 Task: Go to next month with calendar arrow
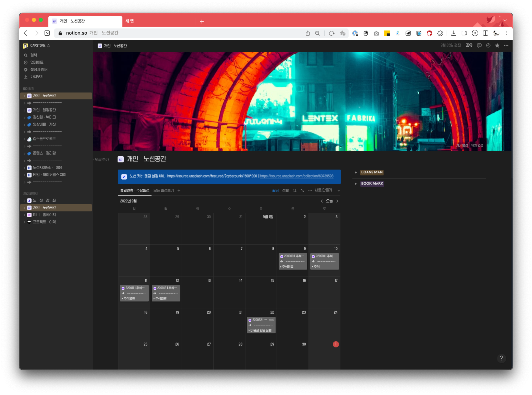[337, 201]
